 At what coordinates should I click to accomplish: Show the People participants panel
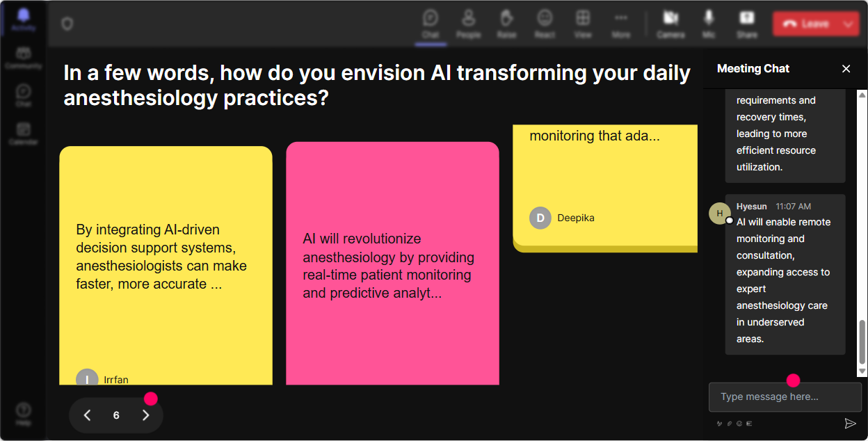point(469,24)
